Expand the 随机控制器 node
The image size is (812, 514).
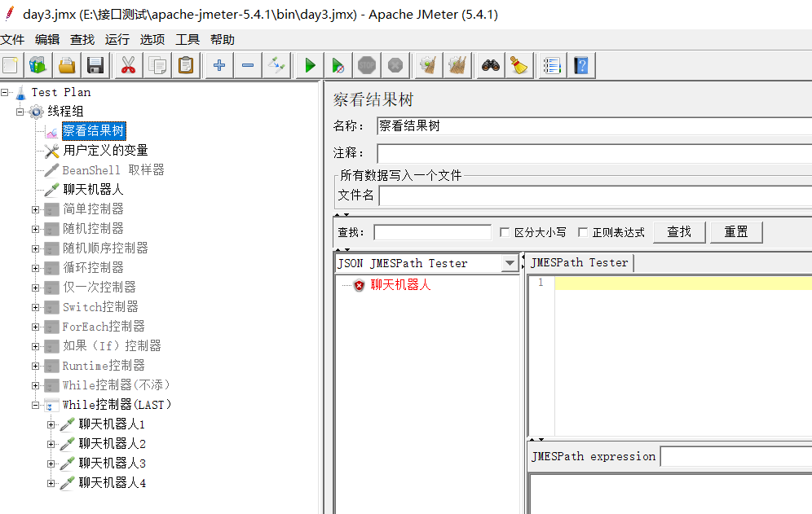point(35,230)
